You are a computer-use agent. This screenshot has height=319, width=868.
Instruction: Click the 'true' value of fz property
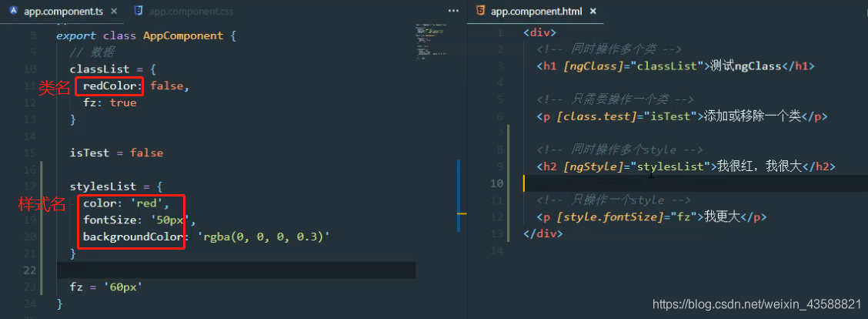pos(123,102)
